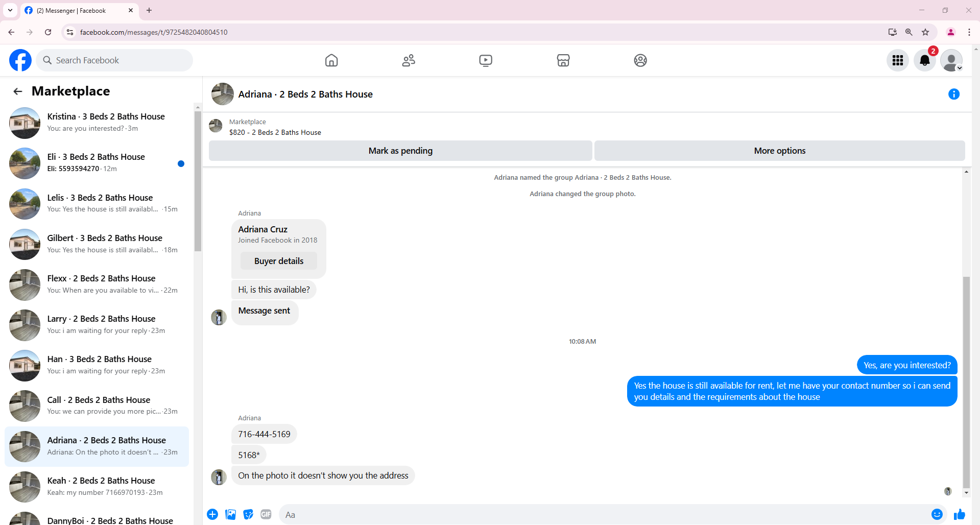Click the Adriana · 2 Beds 2 Baths House title

pyautogui.click(x=305, y=94)
